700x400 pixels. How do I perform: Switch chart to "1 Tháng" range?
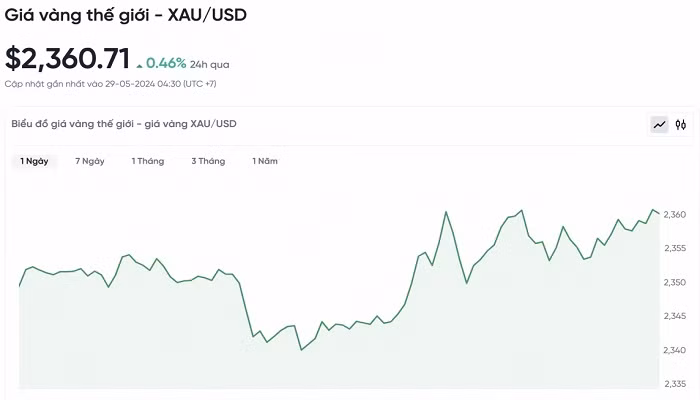(148, 161)
